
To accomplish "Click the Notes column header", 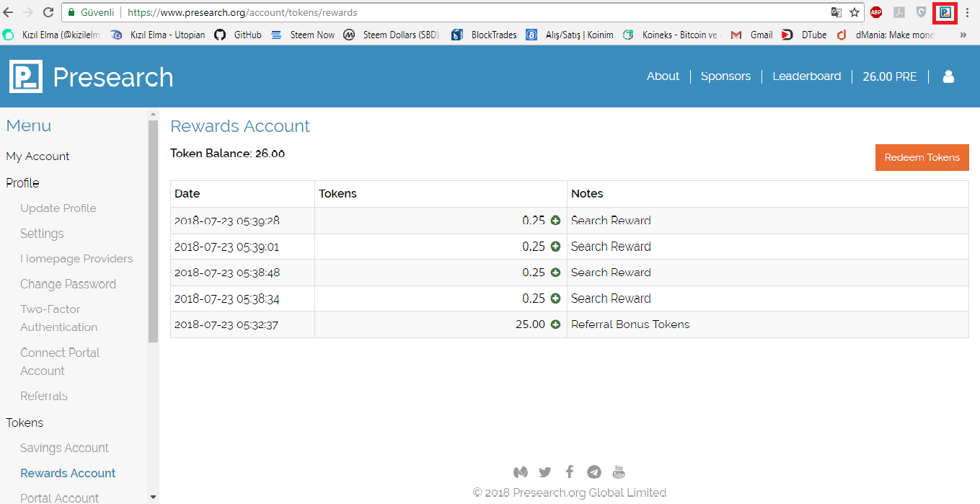I will click(x=768, y=194).
